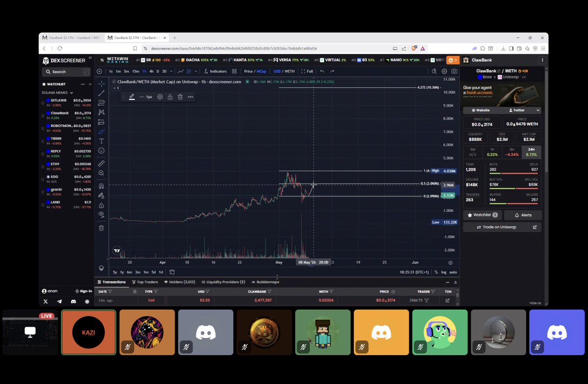Delete the selected drawing in floating toolbar
Screen dimensions: 588x384
[180, 96]
